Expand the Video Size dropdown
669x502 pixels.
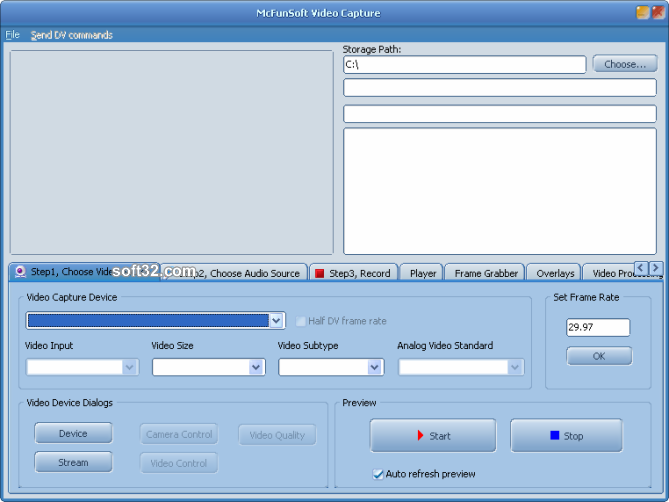[256, 367]
